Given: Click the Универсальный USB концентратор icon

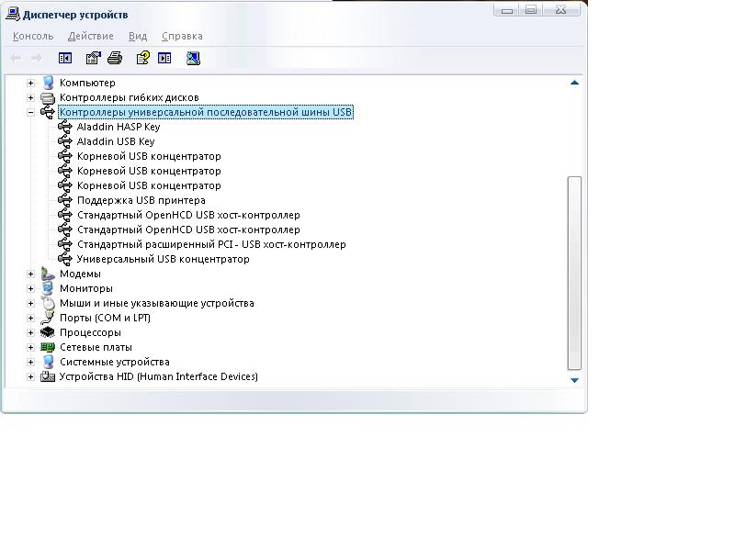Looking at the screenshot, I should (x=64, y=259).
